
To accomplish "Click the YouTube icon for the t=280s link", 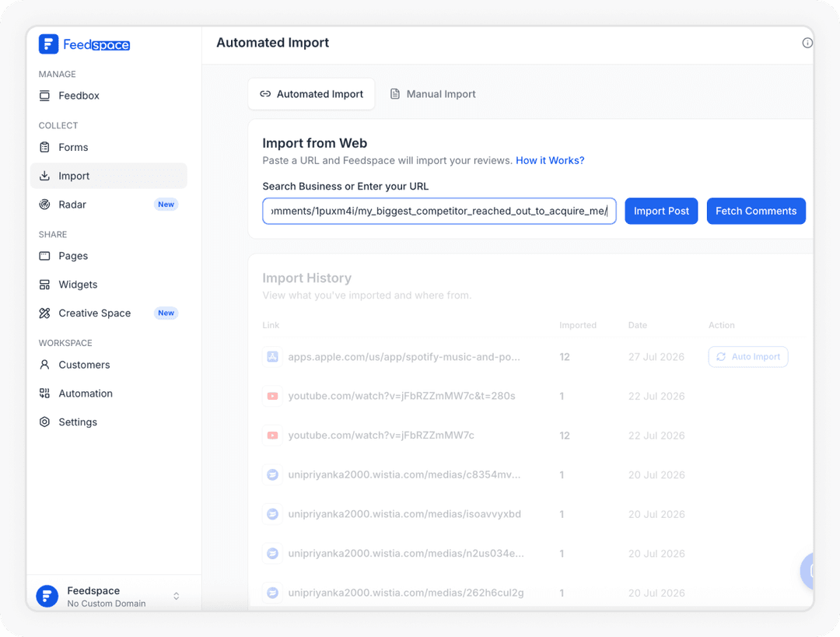I will tap(273, 397).
